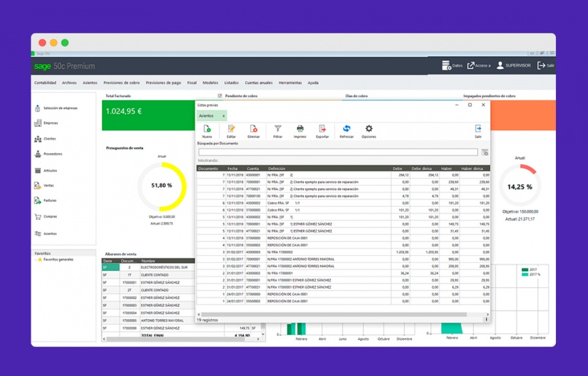Open Clientes in the sidebar
588x376 pixels.
tap(45, 139)
